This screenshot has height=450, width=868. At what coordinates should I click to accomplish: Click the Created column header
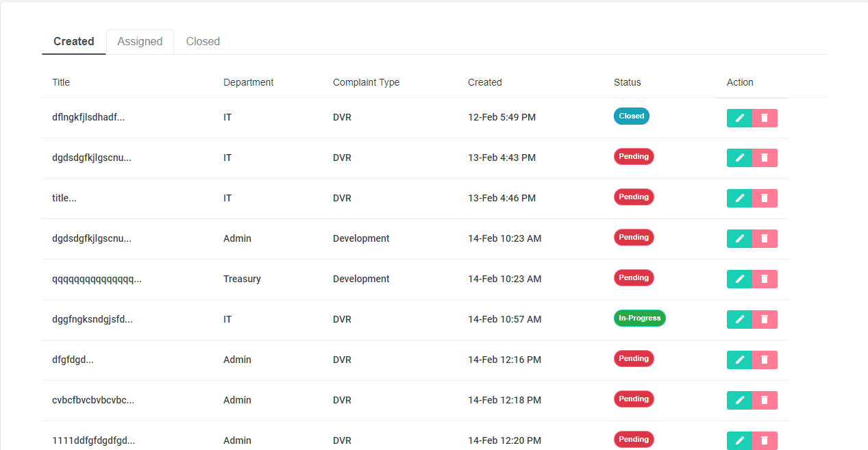pyautogui.click(x=485, y=82)
